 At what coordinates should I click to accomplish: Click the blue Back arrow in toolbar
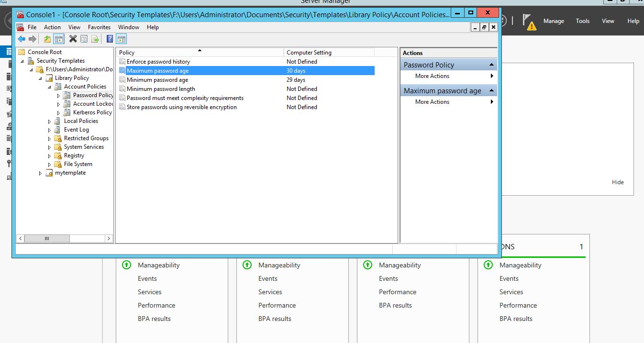[22, 39]
